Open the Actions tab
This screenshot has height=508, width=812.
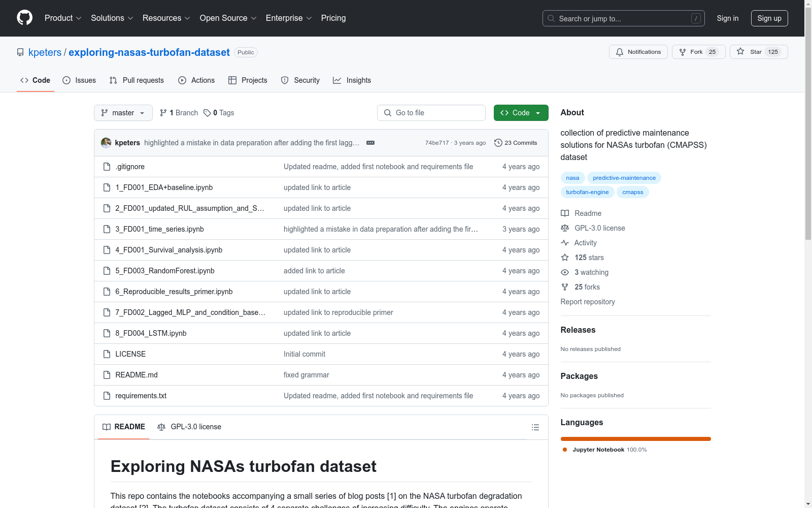196,80
